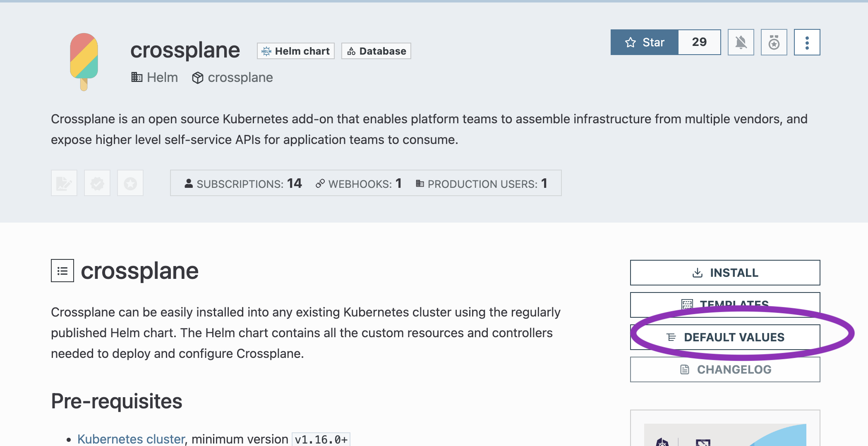868x446 pixels.
Task: Star the crossplane package
Action: point(645,42)
